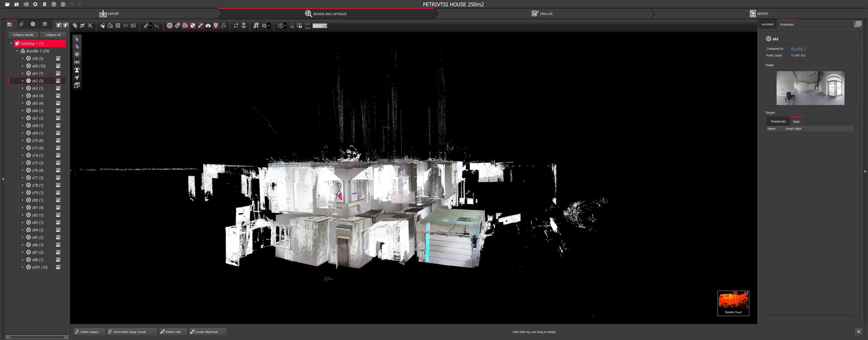Go to the FINALIZE stage

pyautogui.click(x=542, y=14)
